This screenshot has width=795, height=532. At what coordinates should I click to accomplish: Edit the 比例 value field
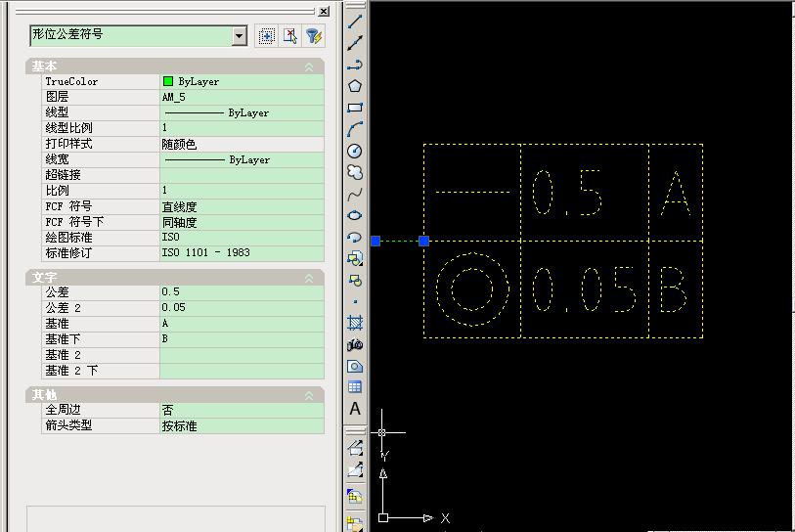[x=242, y=191]
